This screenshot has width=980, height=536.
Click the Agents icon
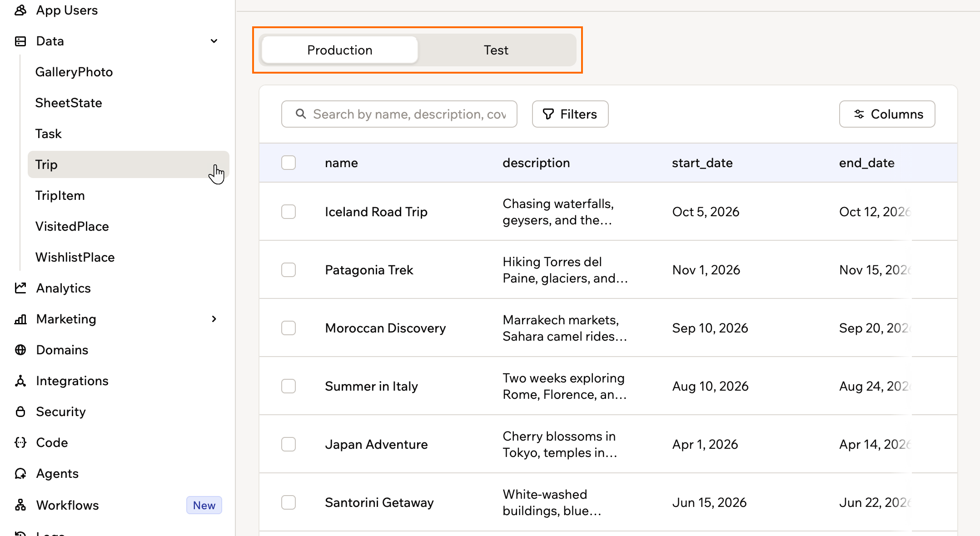20,473
